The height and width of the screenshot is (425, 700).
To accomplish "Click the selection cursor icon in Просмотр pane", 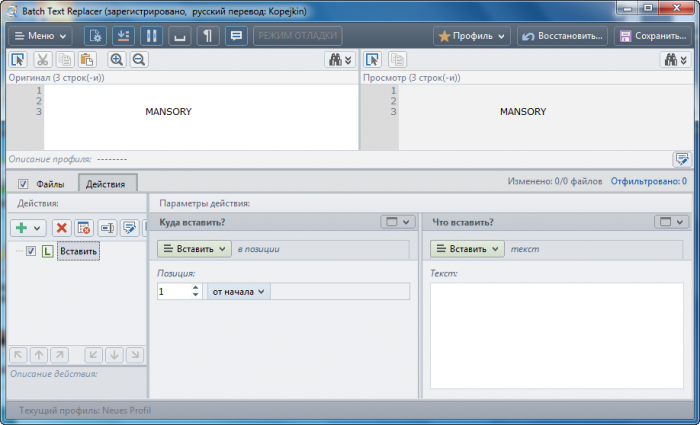I will pos(372,60).
